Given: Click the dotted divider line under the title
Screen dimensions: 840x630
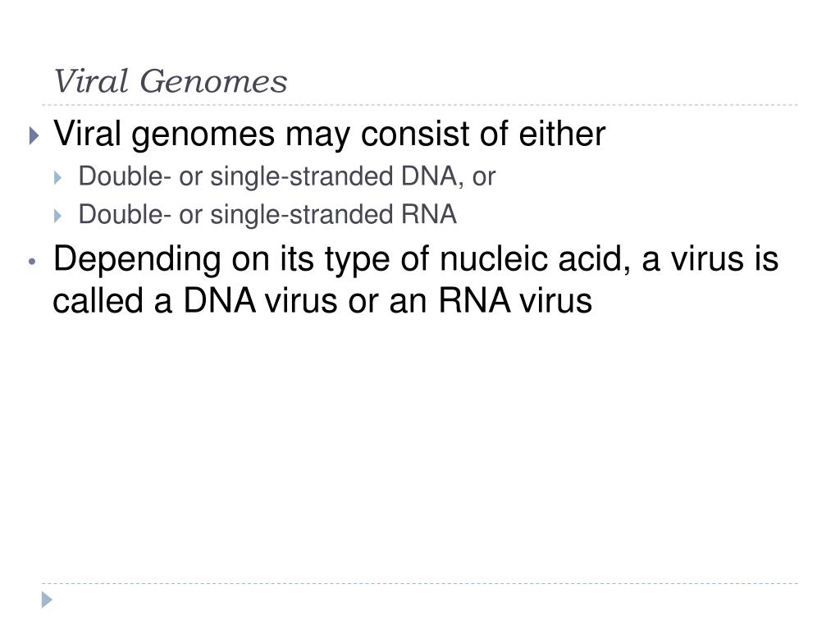Looking at the screenshot, I should point(420,105).
